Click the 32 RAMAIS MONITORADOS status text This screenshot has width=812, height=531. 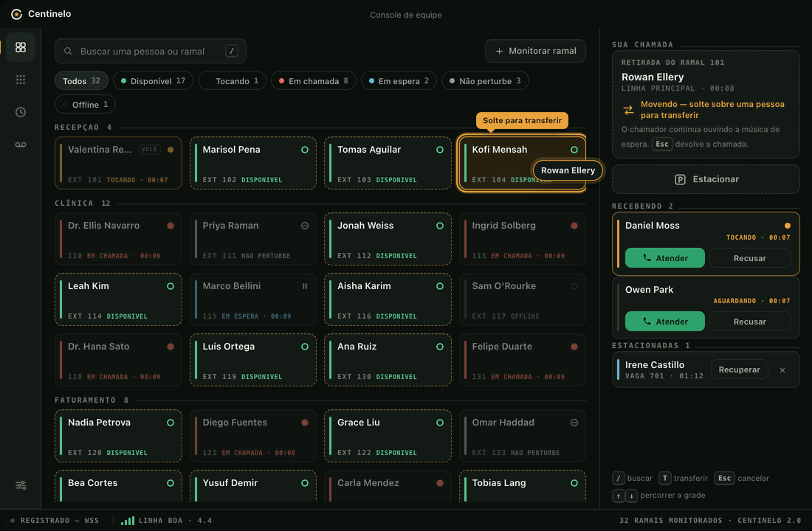(x=670, y=521)
